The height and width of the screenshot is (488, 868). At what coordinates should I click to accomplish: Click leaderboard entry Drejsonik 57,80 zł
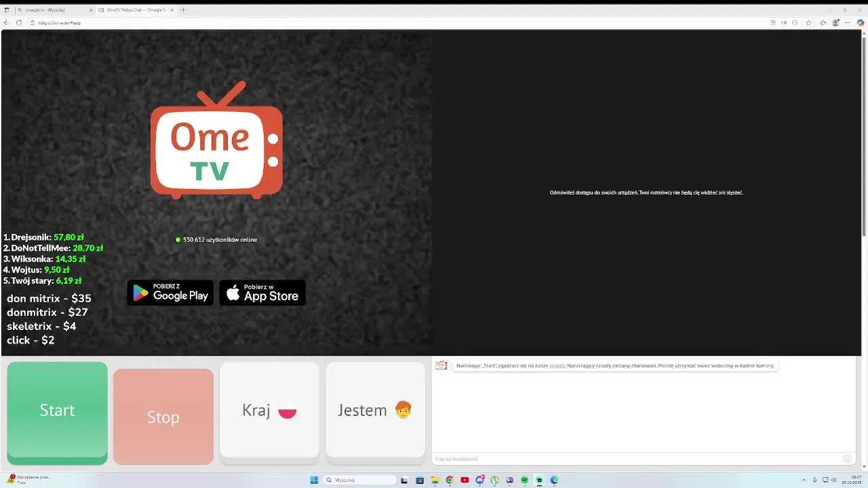click(x=44, y=237)
